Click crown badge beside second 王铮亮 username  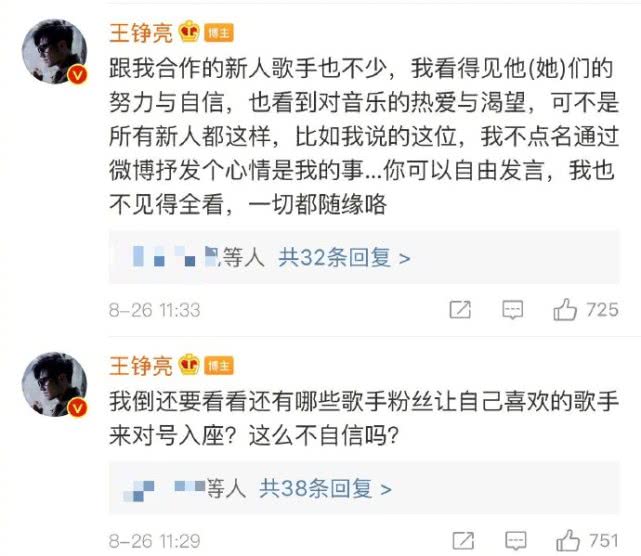point(189,364)
